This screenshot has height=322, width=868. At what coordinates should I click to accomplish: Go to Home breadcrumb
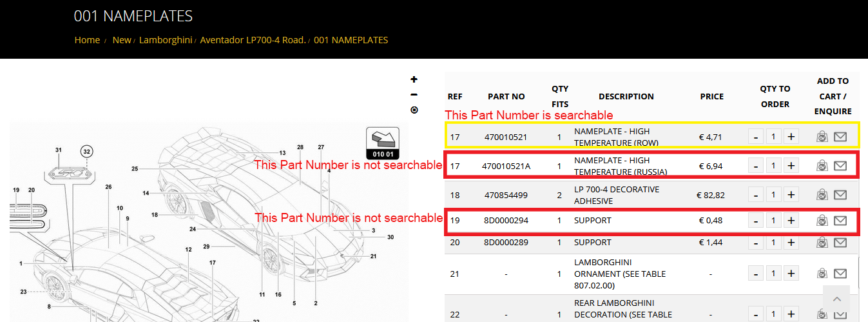pyautogui.click(x=87, y=40)
